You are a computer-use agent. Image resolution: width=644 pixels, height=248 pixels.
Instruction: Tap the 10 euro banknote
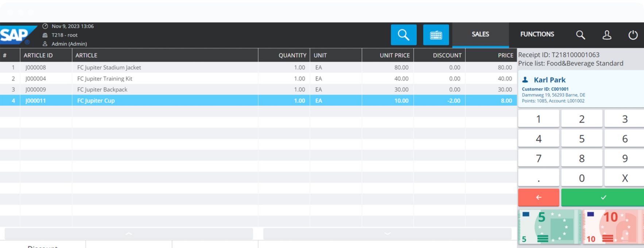613,227
